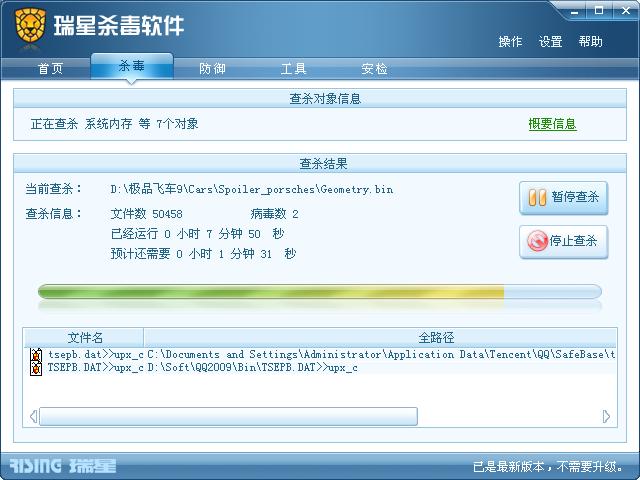This screenshot has height=480, width=640.
Task: Open the 概要信息 link
Action: (552, 124)
